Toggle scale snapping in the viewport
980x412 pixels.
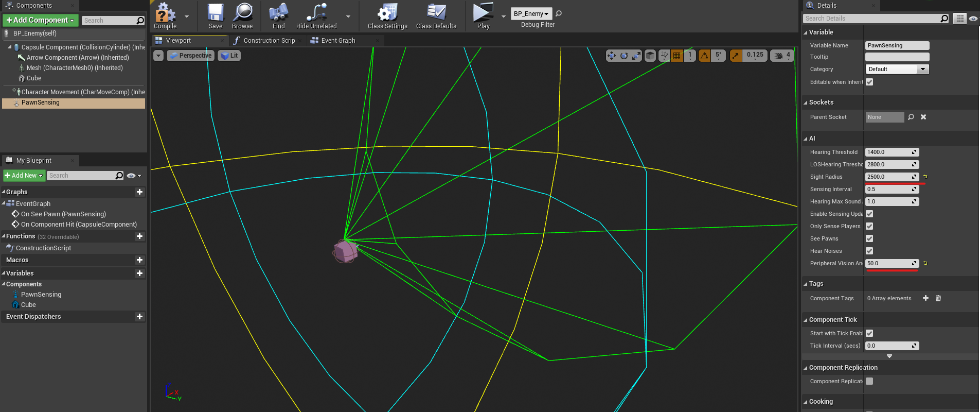point(736,56)
